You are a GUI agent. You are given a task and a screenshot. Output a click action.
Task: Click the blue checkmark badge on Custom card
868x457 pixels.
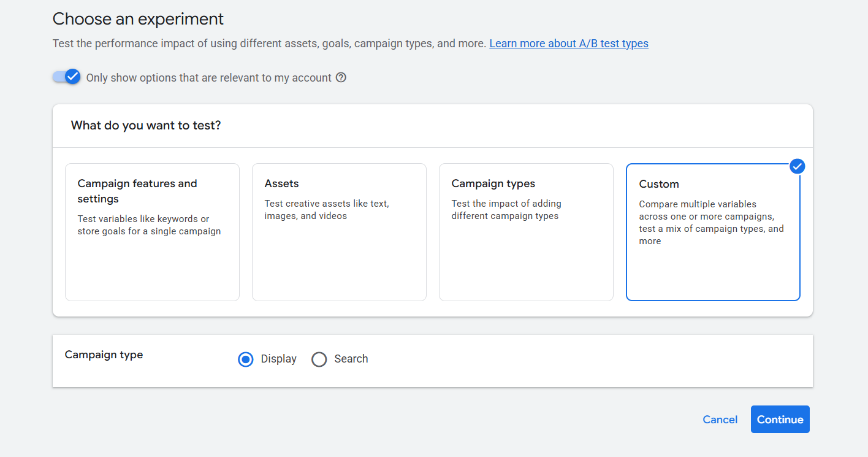coord(797,166)
